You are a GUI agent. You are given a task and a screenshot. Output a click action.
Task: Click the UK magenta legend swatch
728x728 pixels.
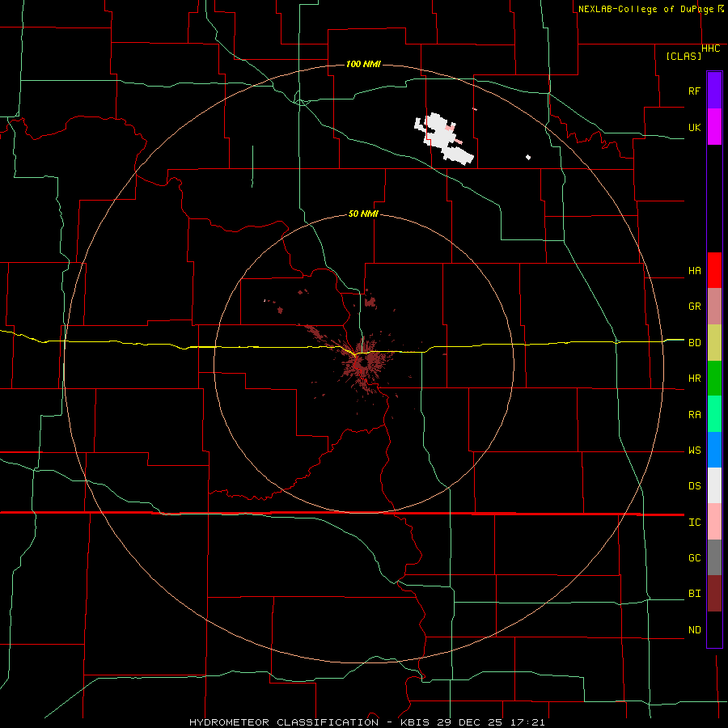pyautogui.click(x=714, y=127)
